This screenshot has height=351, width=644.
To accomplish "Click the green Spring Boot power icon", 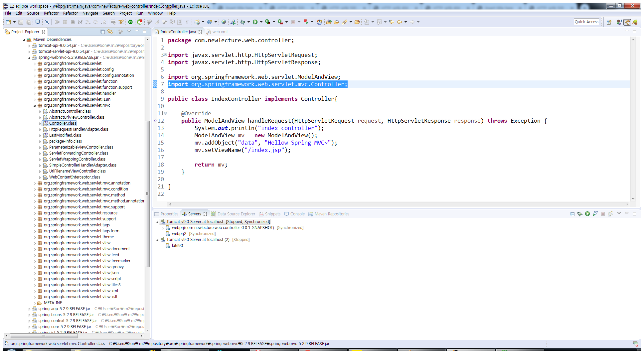I will (x=130, y=22).
